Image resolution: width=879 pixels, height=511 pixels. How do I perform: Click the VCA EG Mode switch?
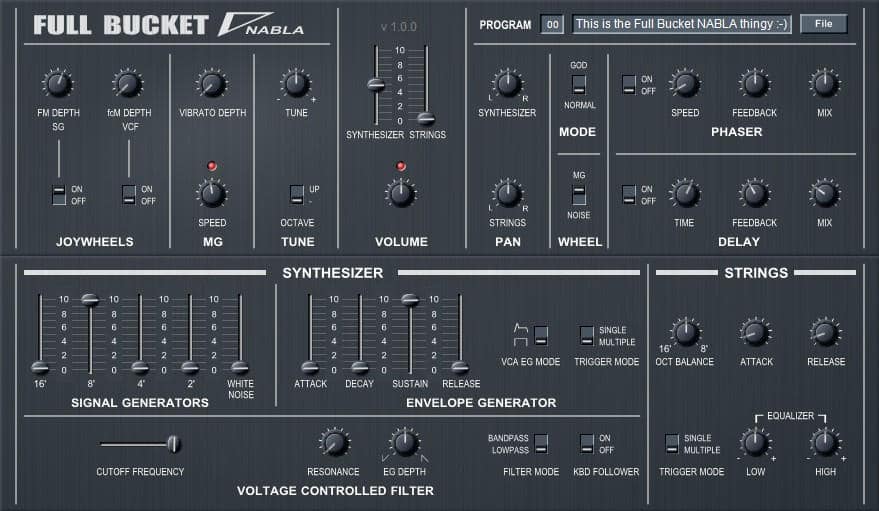click(x=541, y=334)
